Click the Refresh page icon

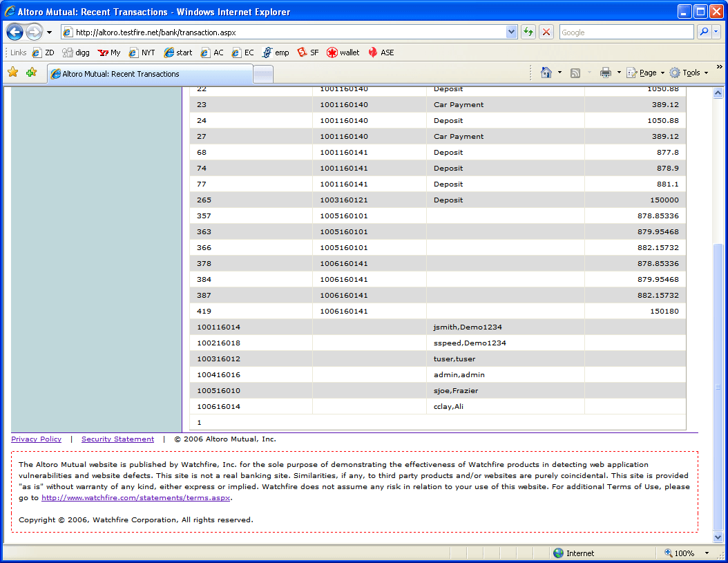click(528, 32)
